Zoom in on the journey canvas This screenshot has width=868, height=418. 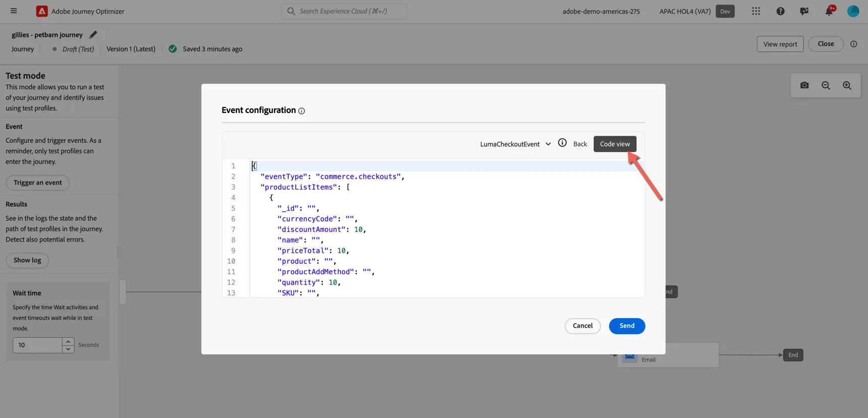coord(847,85)
